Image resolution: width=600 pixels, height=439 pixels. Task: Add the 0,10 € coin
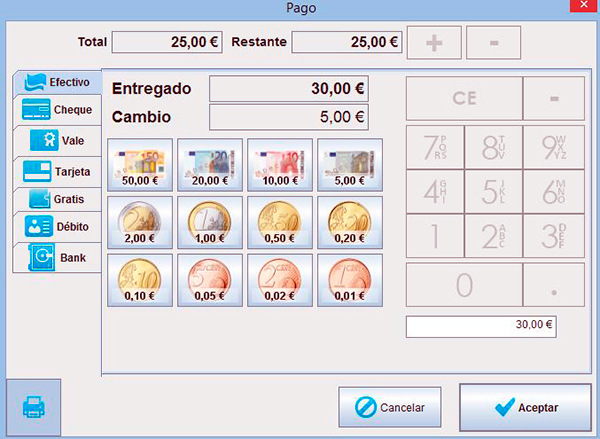coord(140,280)
